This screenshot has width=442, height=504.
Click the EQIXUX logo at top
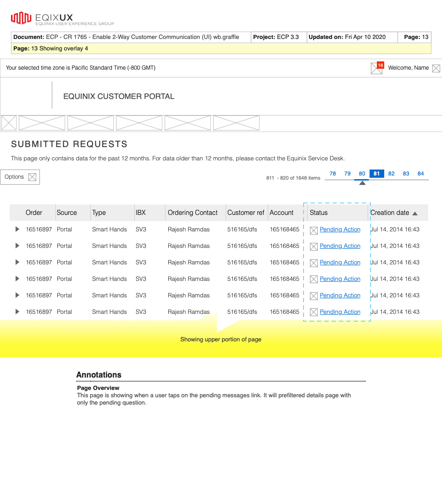[62, 18]
